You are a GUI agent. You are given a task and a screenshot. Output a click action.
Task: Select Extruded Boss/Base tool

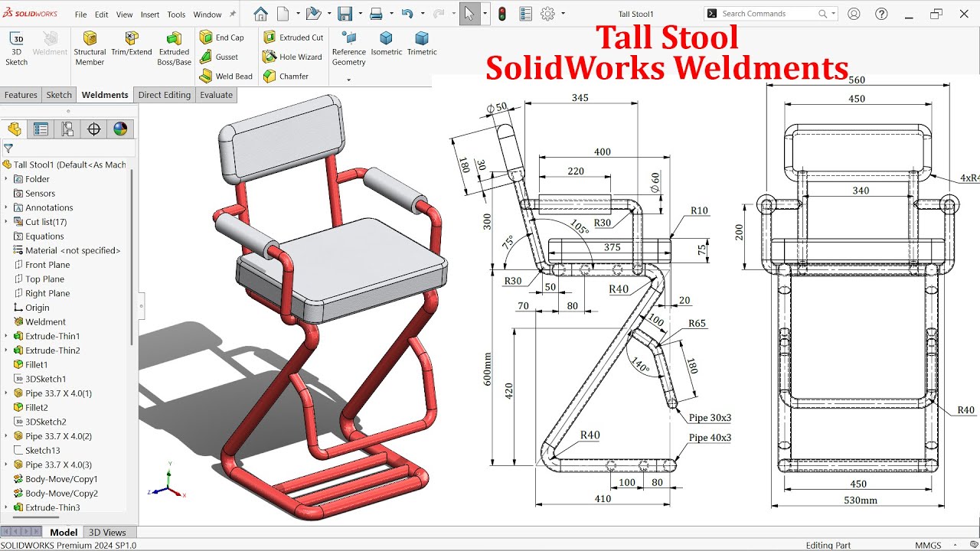tap(174, 49)
